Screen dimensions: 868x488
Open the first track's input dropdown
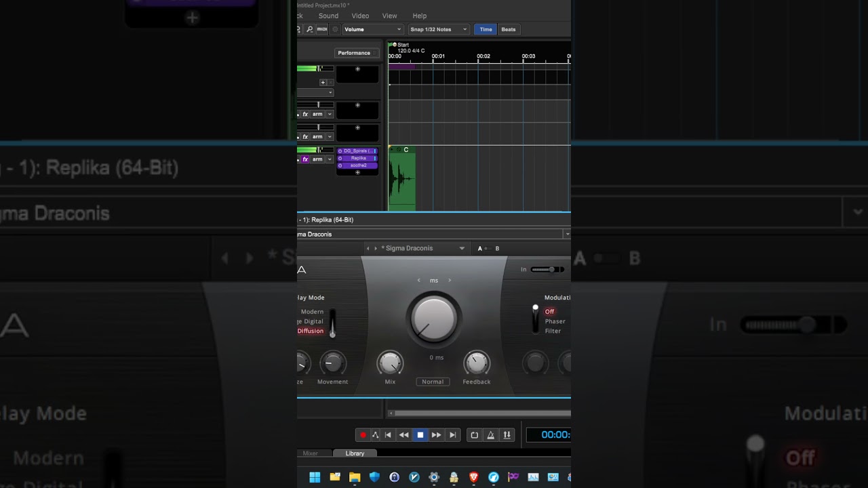point(315,93)
